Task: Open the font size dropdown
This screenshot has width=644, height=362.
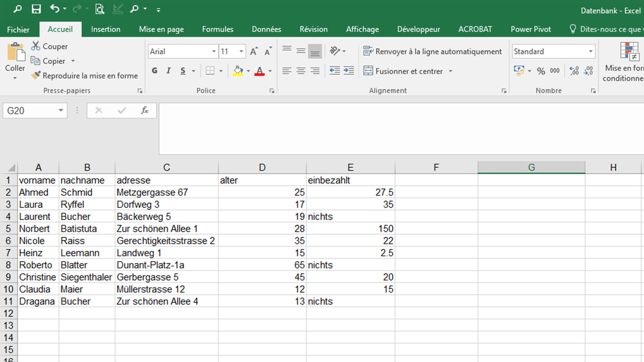Action: coord(241,51)
